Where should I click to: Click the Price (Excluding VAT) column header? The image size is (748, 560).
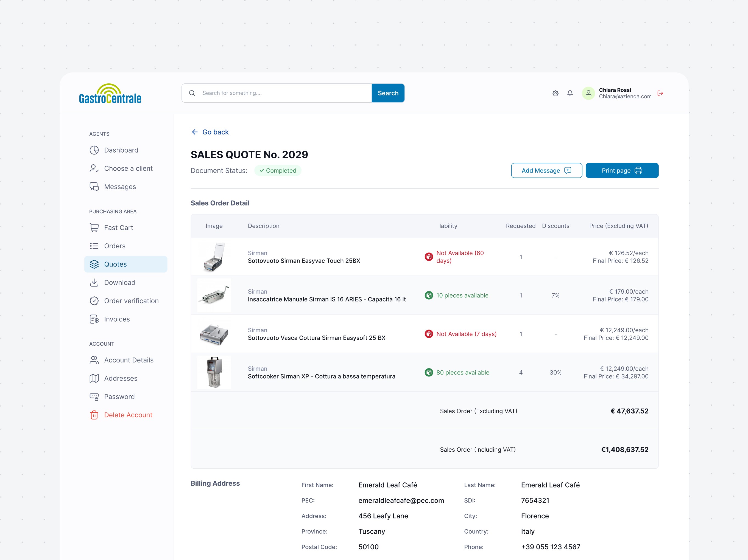point(618,226)
